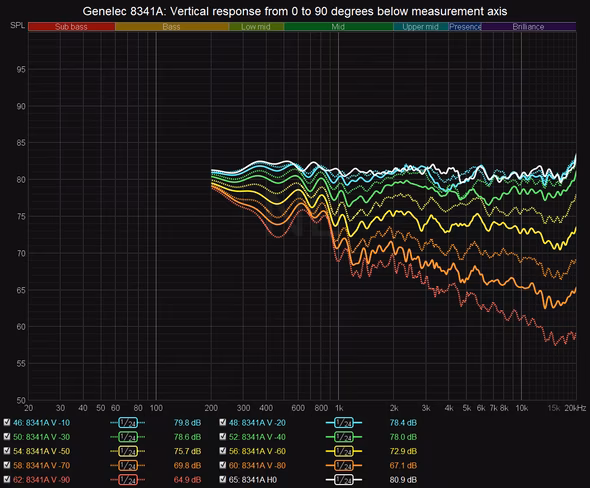Click the 69.8 dB readout value
590x488 pixels.
(187, 465)
